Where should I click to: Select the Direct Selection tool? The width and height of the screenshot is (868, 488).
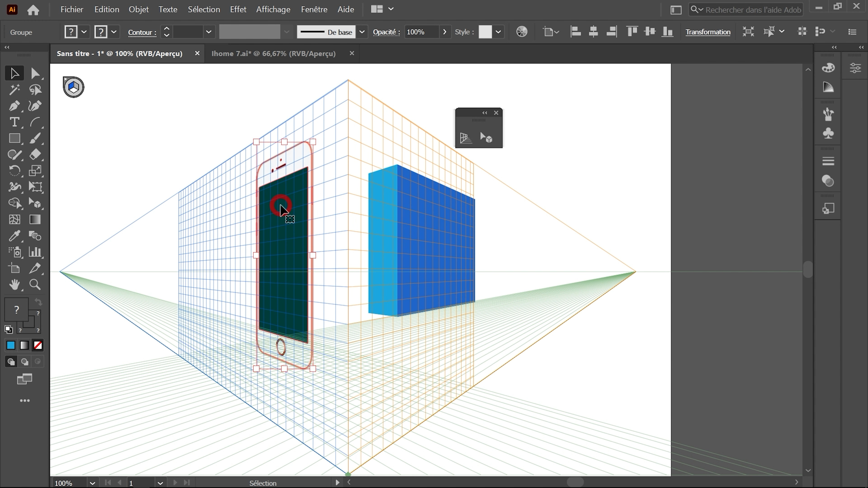[35, 73]
